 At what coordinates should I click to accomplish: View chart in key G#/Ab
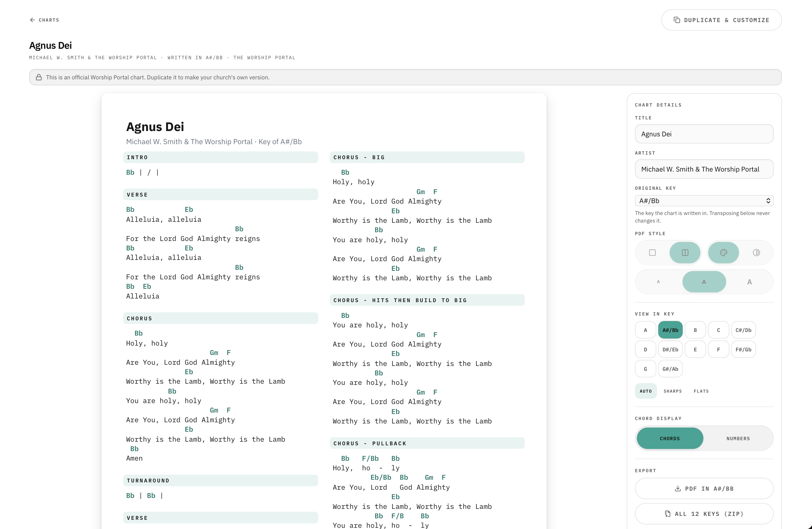pyautogui.click(x=670, y=369)
